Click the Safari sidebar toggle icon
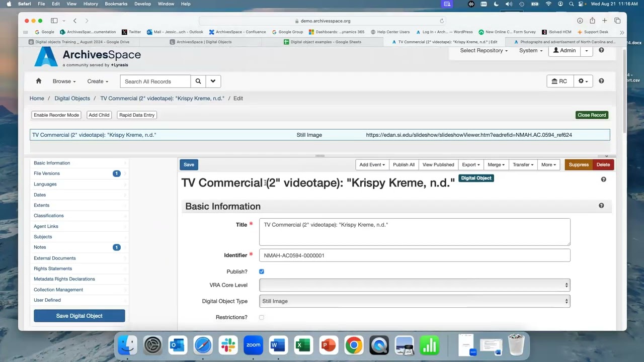Screen dimensions: 644x362 coord(54,21)
